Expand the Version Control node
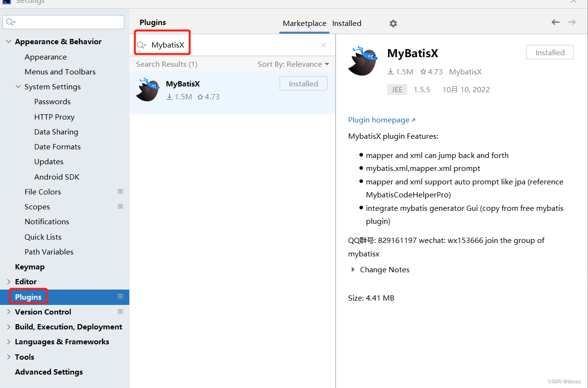 tap(9, 312)
